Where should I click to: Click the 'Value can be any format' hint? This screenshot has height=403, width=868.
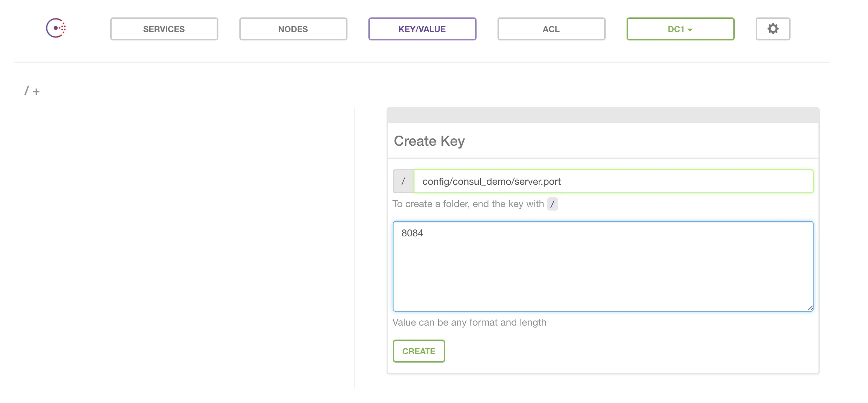pos(469,322)
